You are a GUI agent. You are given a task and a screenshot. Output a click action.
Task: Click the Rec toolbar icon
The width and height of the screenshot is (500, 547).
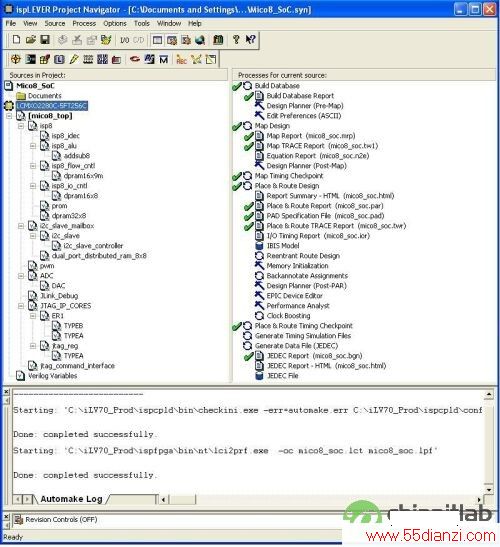181,60
